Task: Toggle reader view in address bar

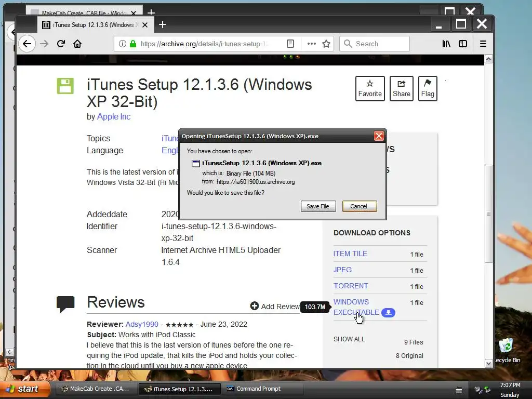Action: pos(290,44)
